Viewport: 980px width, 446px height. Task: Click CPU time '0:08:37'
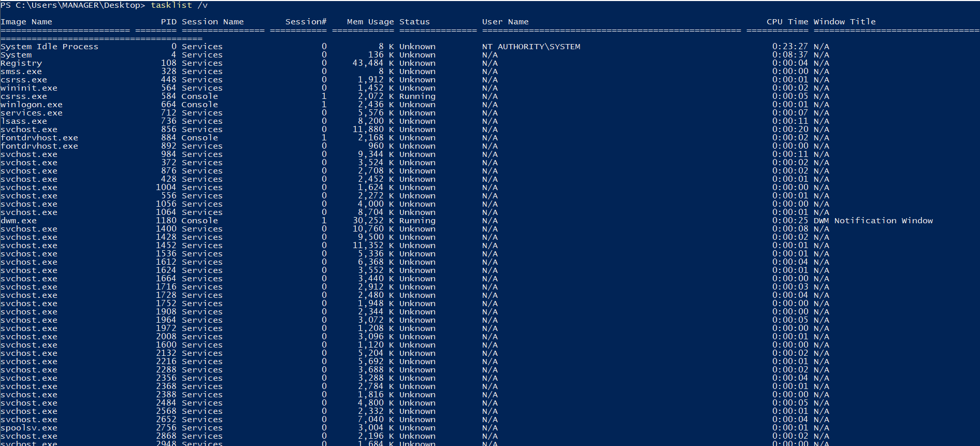(x=790, y=55)
